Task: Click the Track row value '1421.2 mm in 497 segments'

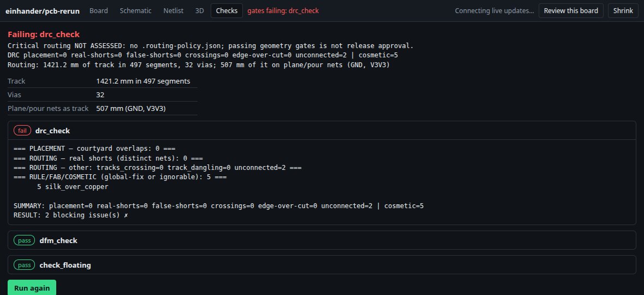Action: click(143, 81)
